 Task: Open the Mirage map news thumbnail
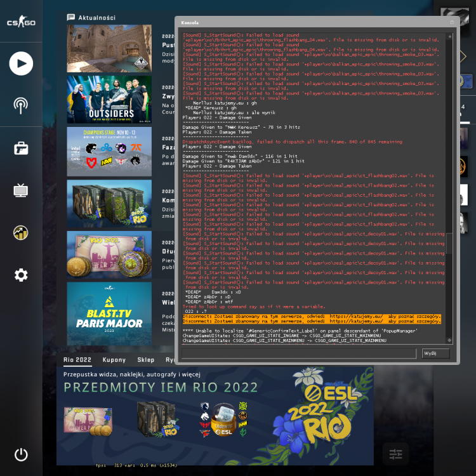pyautogui.click(x=109, y=49)
